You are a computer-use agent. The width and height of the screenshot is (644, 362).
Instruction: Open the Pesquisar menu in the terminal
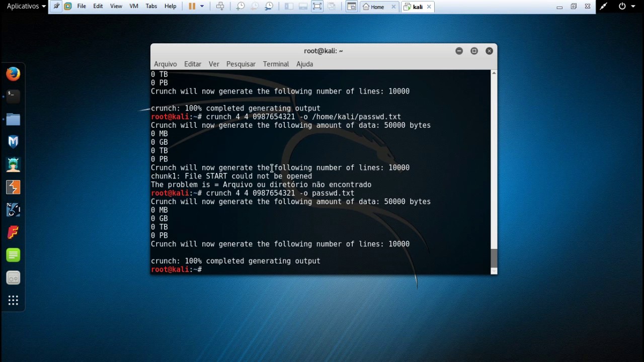(x=241, y=64)
